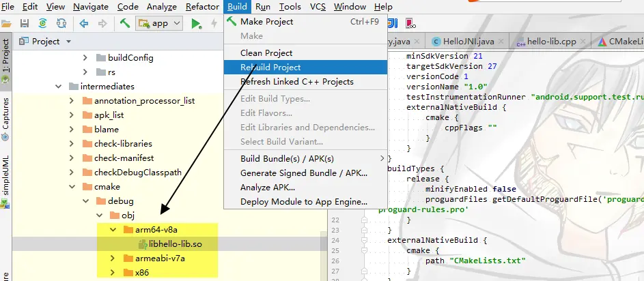Click the Open folder toolbar icon
The height and width of the screenshot is (281, 644).
point(5,23)
